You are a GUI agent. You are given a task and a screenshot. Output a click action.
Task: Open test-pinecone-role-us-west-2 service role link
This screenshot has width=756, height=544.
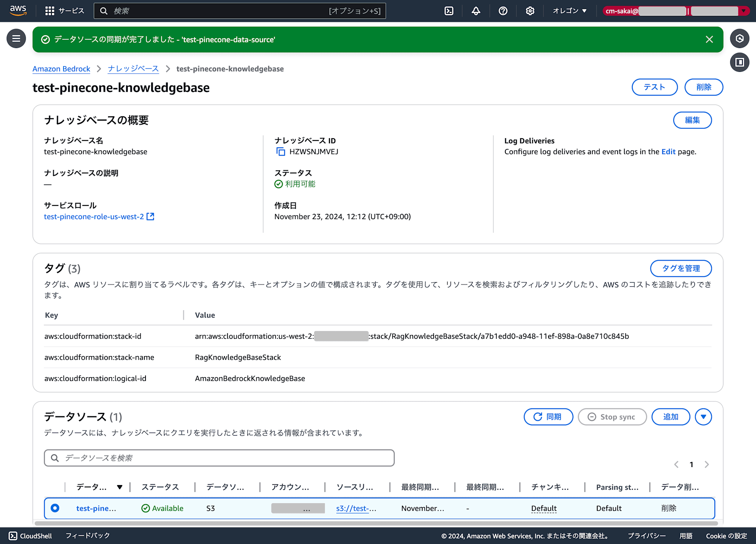pyautogui.click(x=94, y=216)
